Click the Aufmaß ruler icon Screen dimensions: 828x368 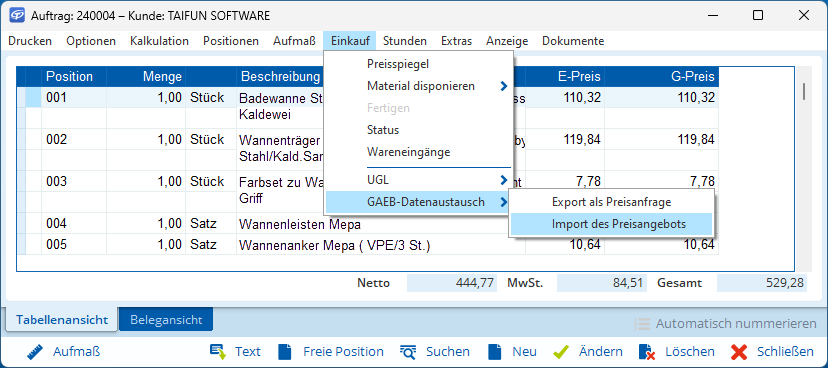point(34,352)
